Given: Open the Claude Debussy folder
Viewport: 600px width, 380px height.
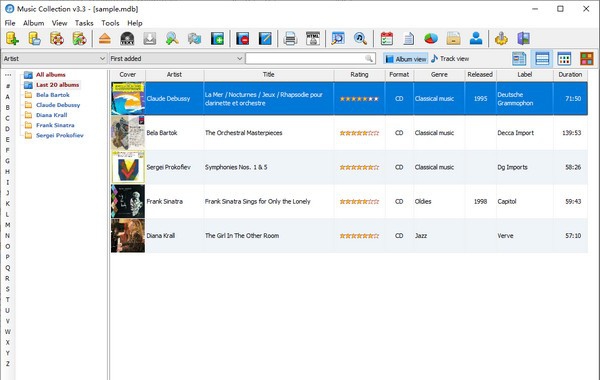Looking at the screenshot, I should (x=58, y=105).
